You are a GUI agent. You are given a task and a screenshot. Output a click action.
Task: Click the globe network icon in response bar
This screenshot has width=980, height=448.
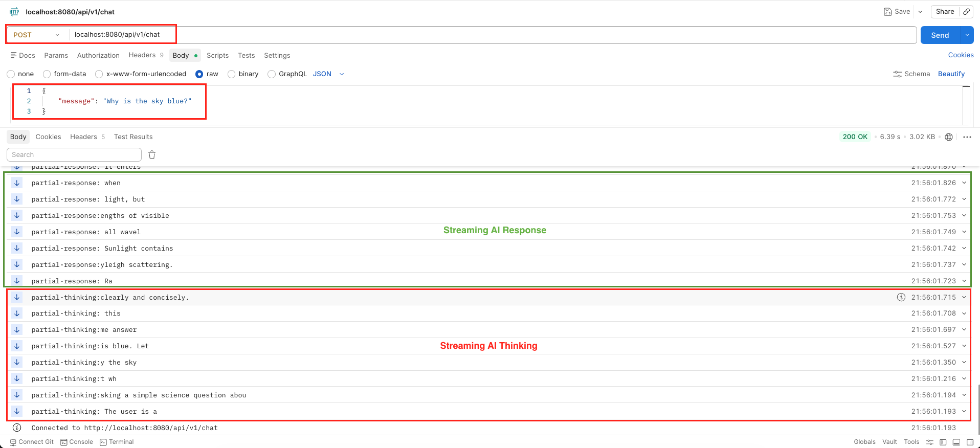pyautogui.click(x=949, y=137)
